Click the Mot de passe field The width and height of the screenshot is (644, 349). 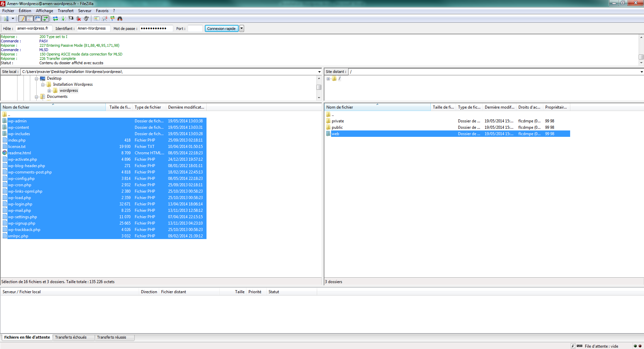tap(156, 29)
